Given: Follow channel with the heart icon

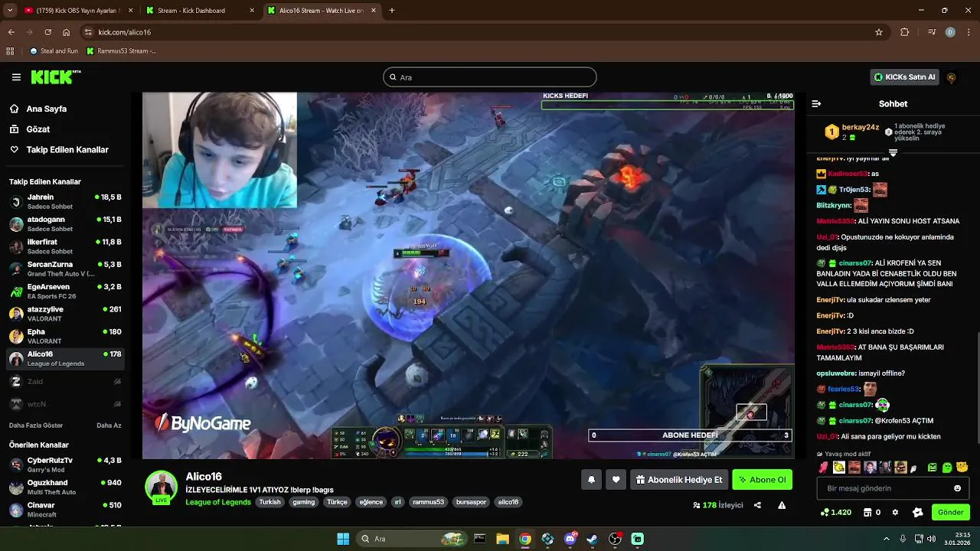Looking at the screenshot, I should (616, 480).
